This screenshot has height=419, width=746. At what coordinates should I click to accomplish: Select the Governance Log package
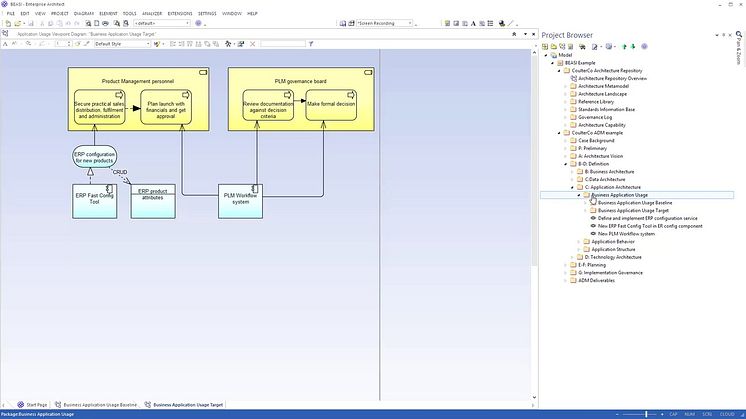click(595, 117)
